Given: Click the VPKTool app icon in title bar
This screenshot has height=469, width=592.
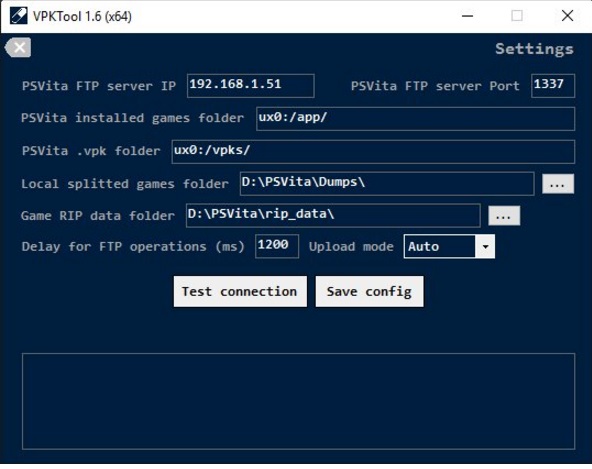Looking at the screenshot, I should point(18,16).
